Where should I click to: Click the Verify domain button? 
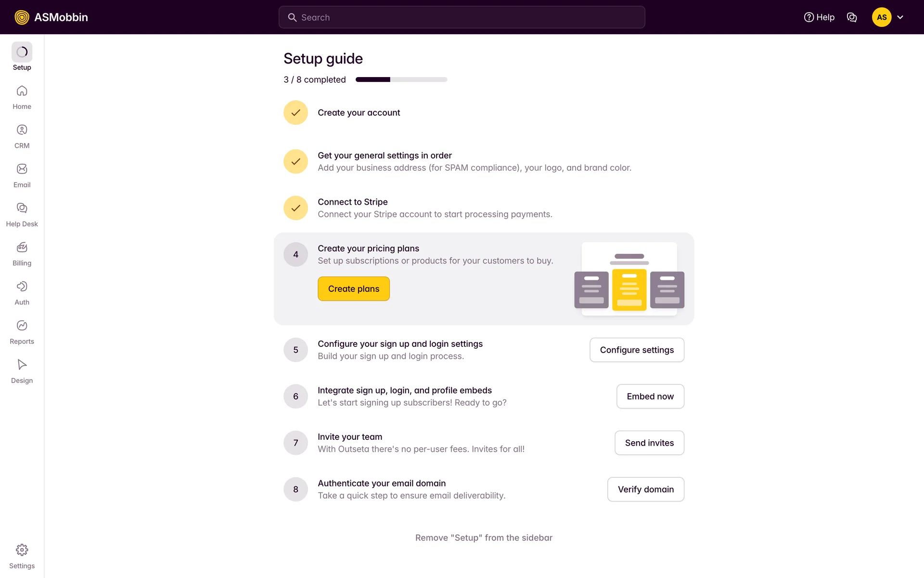(x=645, y=489)
